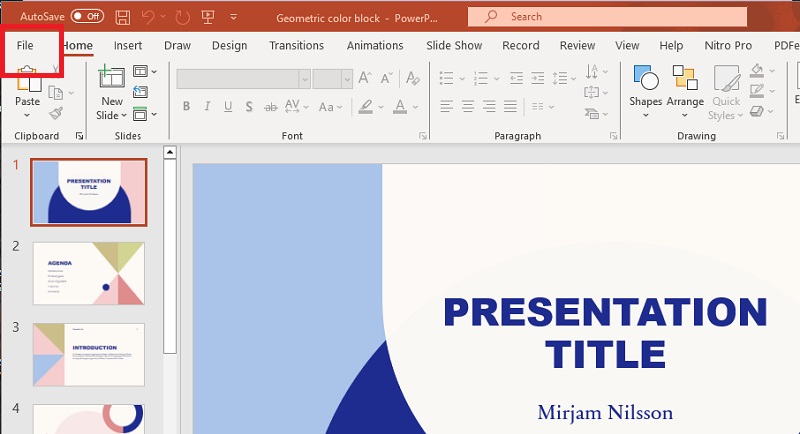This screenshot has width=800, height=434.
Task: Open Line Spacing options
Action: (x=563, y=78)
